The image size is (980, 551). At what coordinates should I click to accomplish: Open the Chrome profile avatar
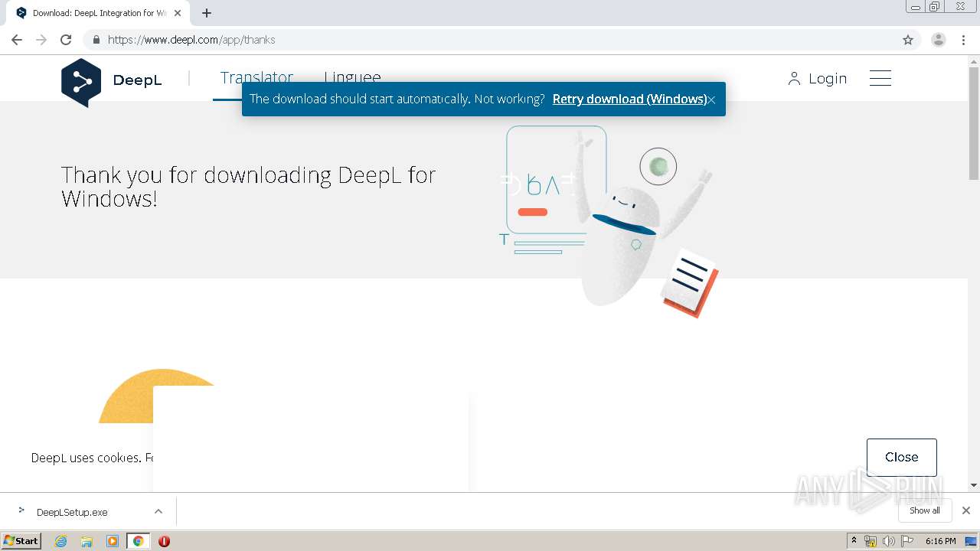pyautogui.click(x=938, y=40)
